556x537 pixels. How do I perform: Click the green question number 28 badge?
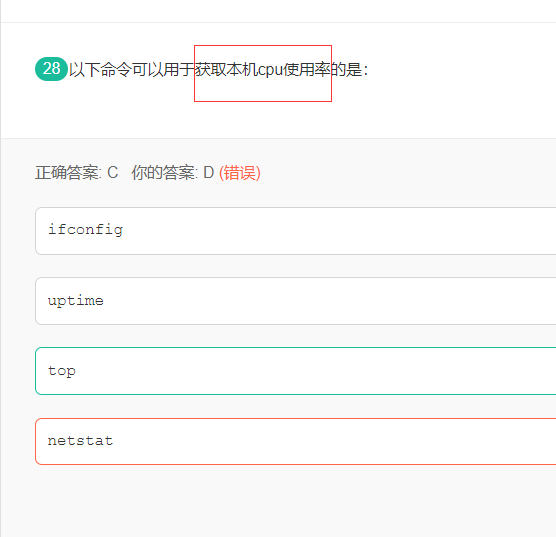click(x=51, y=69)
